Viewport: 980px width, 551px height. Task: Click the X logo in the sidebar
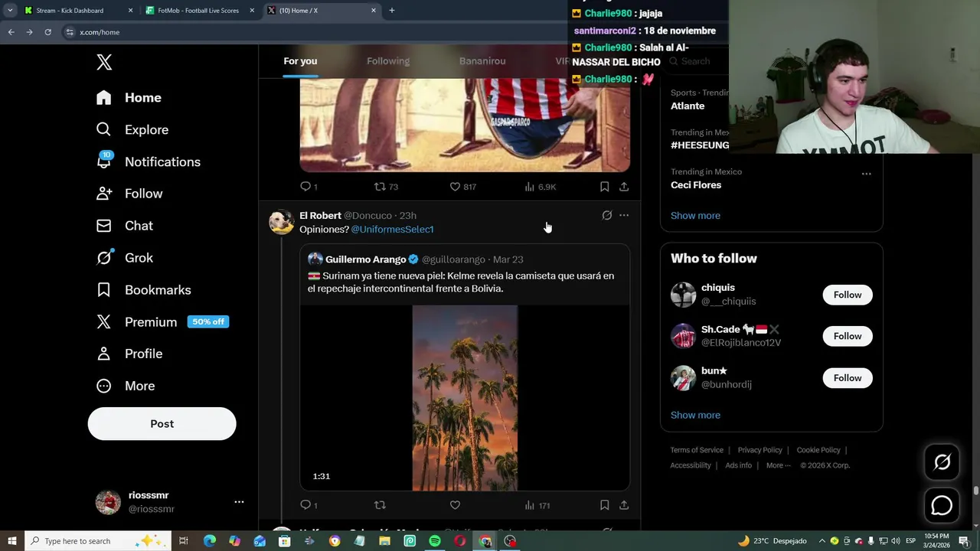tap(104, 63)
